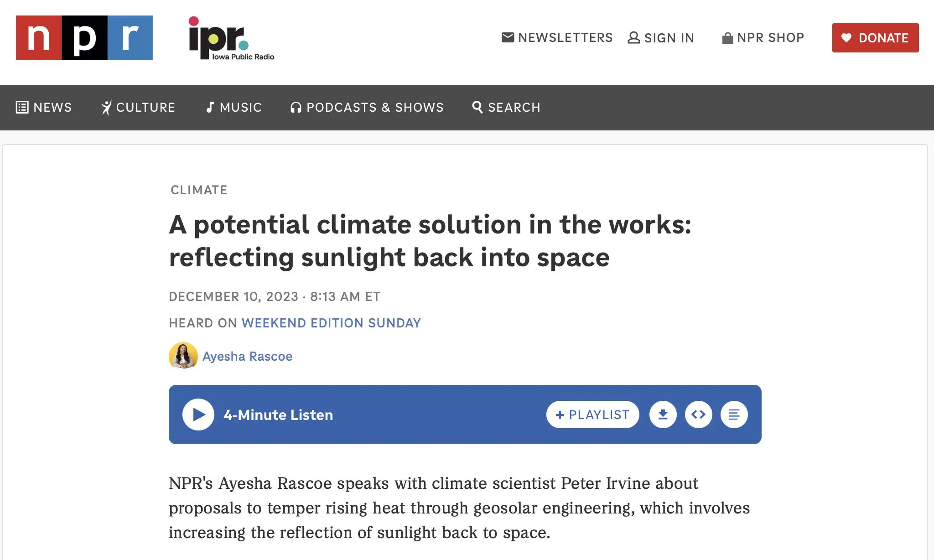This screenshot has height=560, width=934.
Task: Click Ayesha Rascoe's profile photo
Action: [183, 356]
